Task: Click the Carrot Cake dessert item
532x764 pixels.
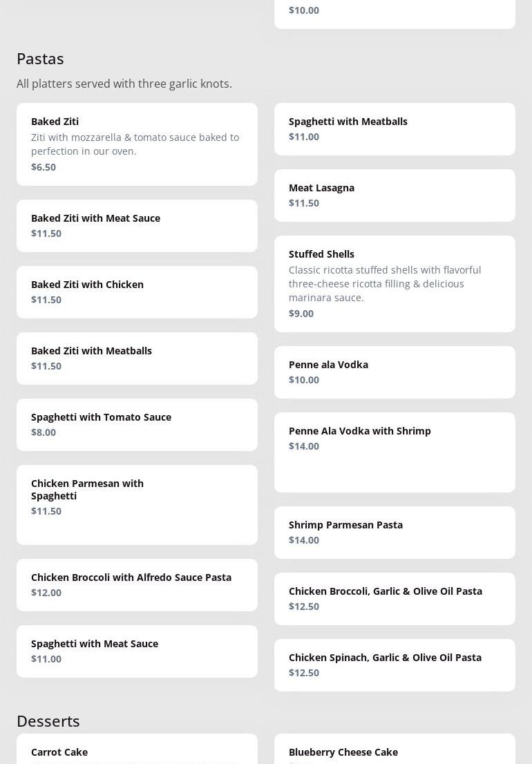Action: [x=137, y=752]
